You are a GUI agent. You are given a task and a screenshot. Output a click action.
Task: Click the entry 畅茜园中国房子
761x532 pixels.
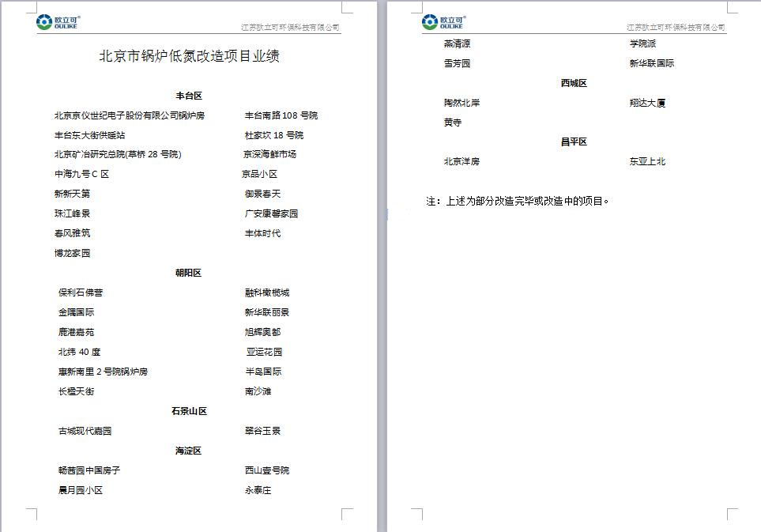tap(88, 470)
